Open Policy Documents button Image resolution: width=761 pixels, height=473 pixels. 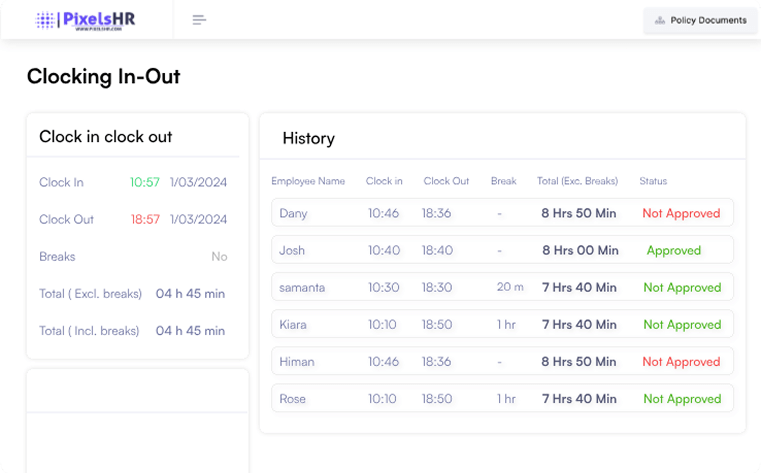click(x=700, y=20)
